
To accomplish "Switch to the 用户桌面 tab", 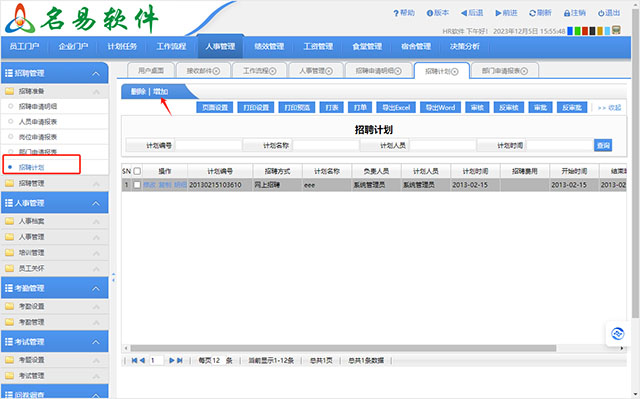I will pyautogui.click(x=151, y=71).
